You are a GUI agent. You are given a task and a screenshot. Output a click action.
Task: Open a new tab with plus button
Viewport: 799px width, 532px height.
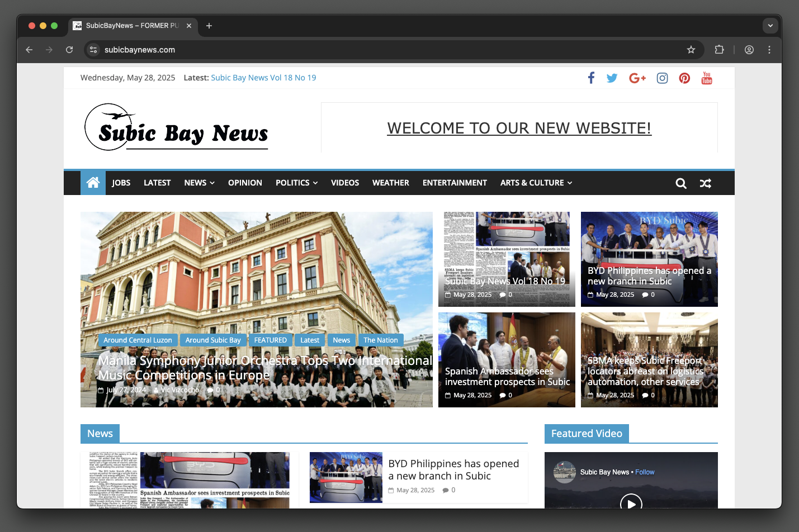209,26
